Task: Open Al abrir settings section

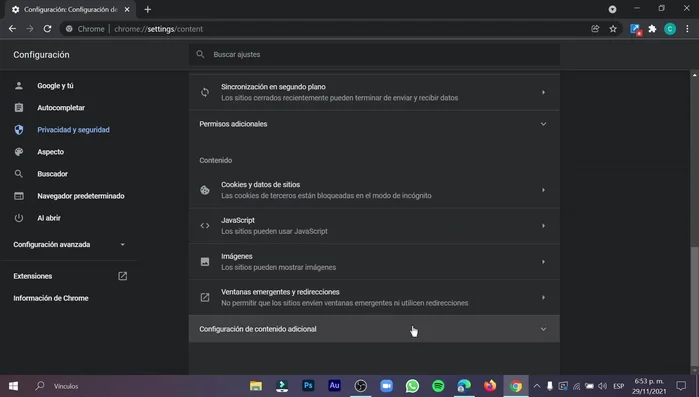Action: (49, 218)
